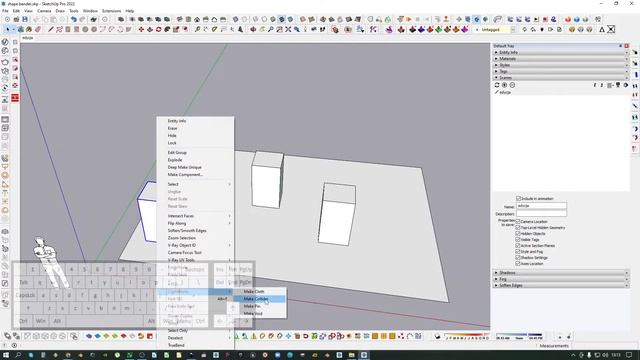Click Add Scene plus icon
640x360 pixels.
coord(504,85)
